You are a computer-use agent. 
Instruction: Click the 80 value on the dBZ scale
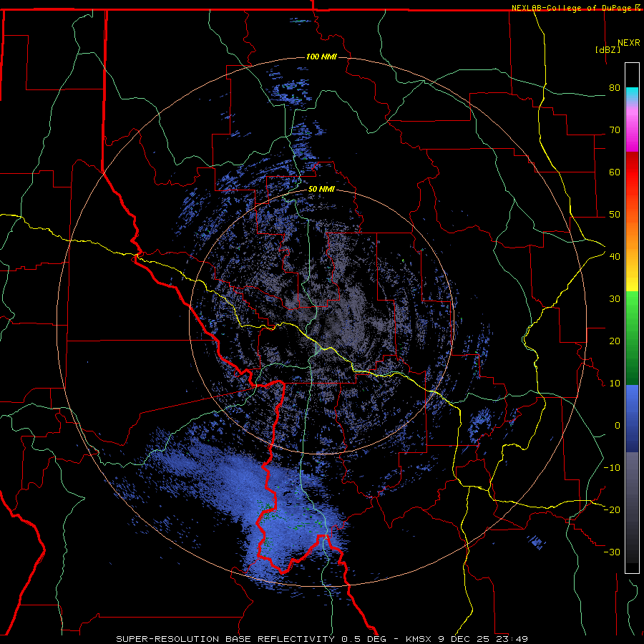pyautogui.click(x=615, y=88)
